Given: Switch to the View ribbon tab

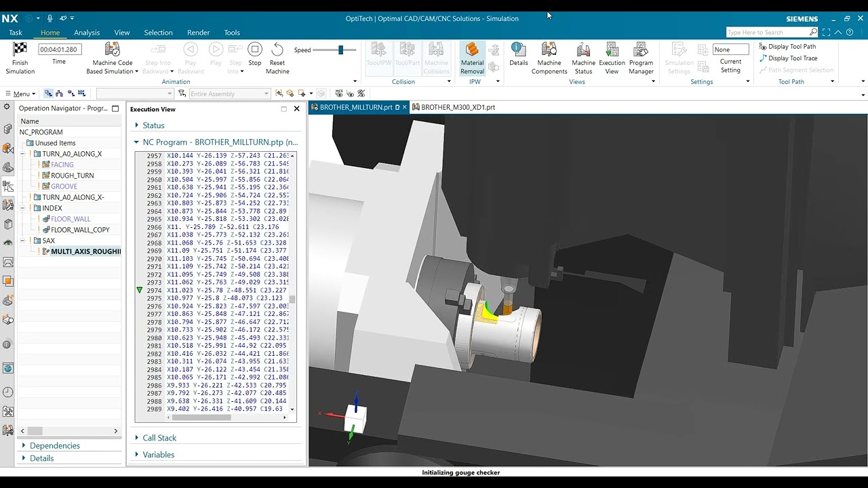Looking at the screenshot, I should pos(122,33).
